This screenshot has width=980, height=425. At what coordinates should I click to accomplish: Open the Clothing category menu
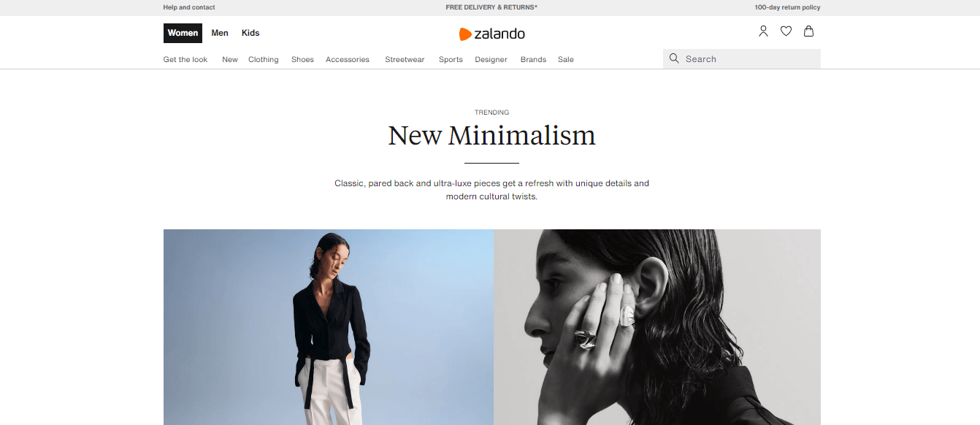point(264,60)
